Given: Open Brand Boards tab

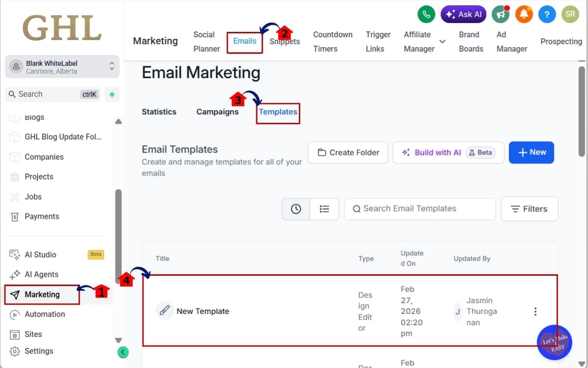Looking at the screenshot, I should [471, 42].
